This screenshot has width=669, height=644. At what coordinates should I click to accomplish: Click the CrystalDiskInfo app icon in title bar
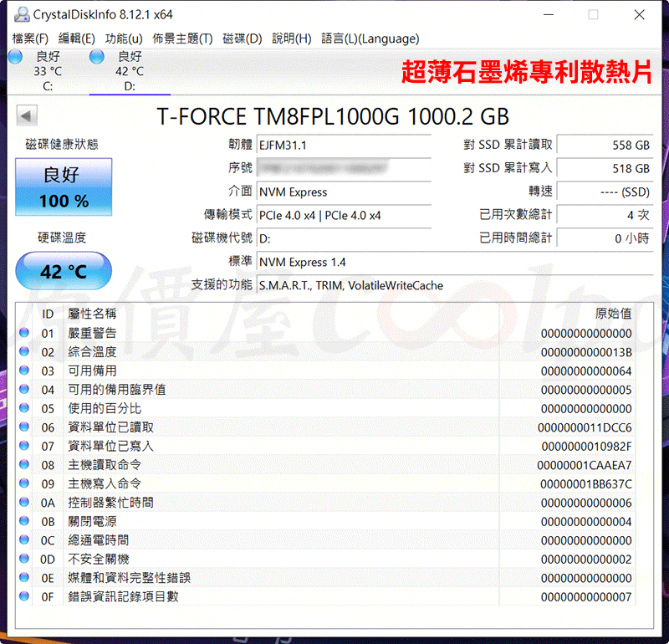pyautogui.click(x=22, y=14)
